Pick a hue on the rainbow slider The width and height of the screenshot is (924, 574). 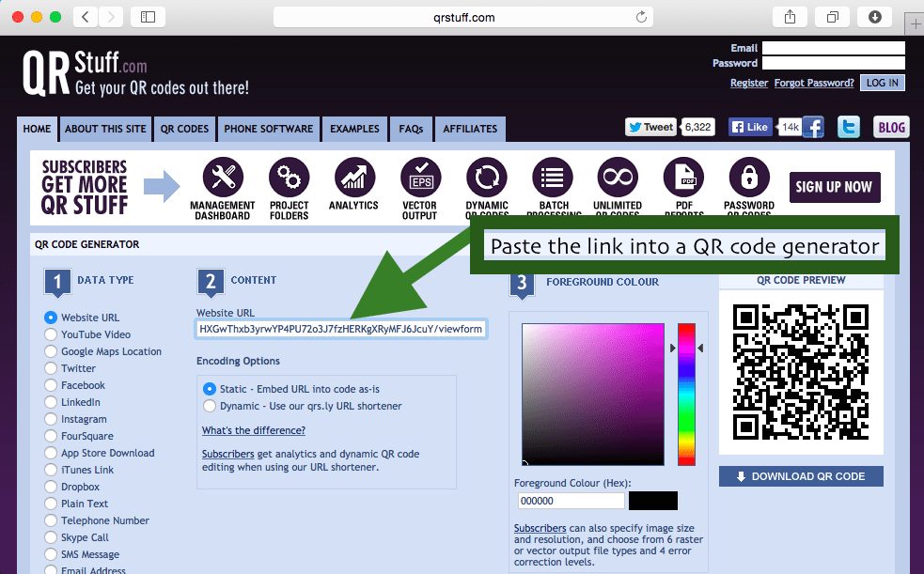tap(686, 394)
